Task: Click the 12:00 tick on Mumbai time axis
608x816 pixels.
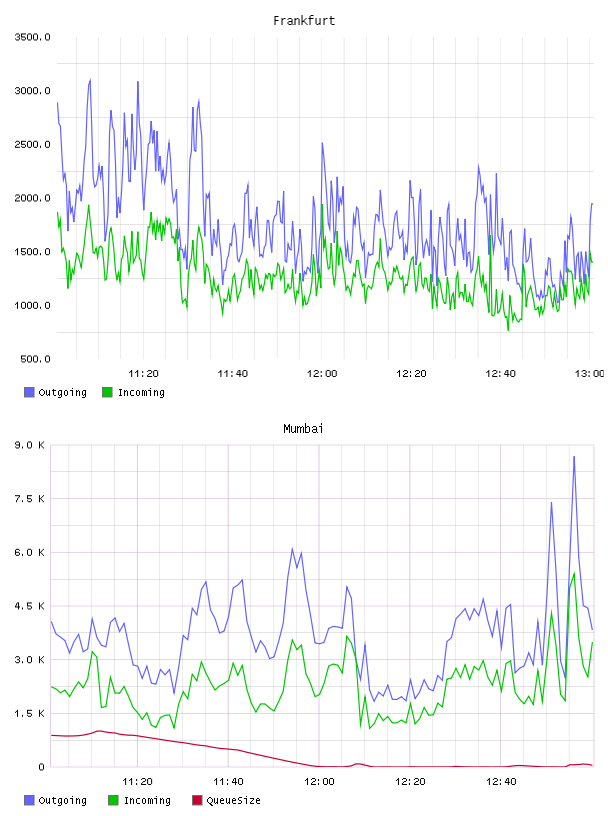Action: coord(319,782)
